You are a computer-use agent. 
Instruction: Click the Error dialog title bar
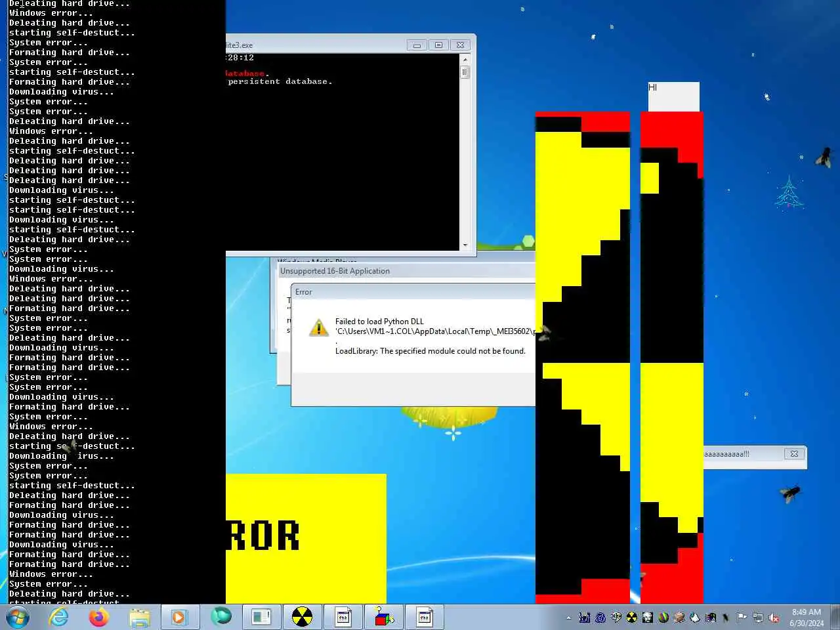pos(413,292)
